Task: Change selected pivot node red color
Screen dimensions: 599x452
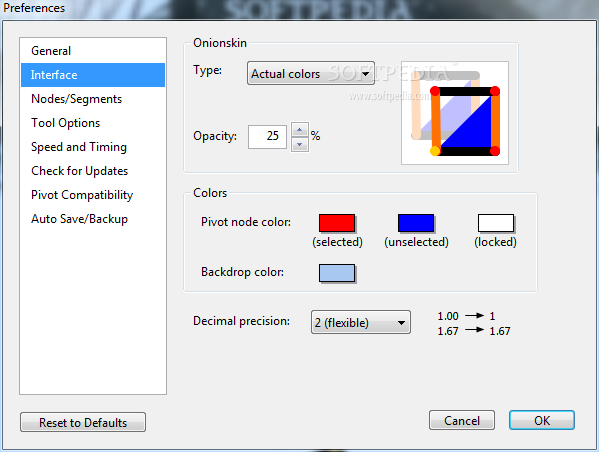Action: 337,223
